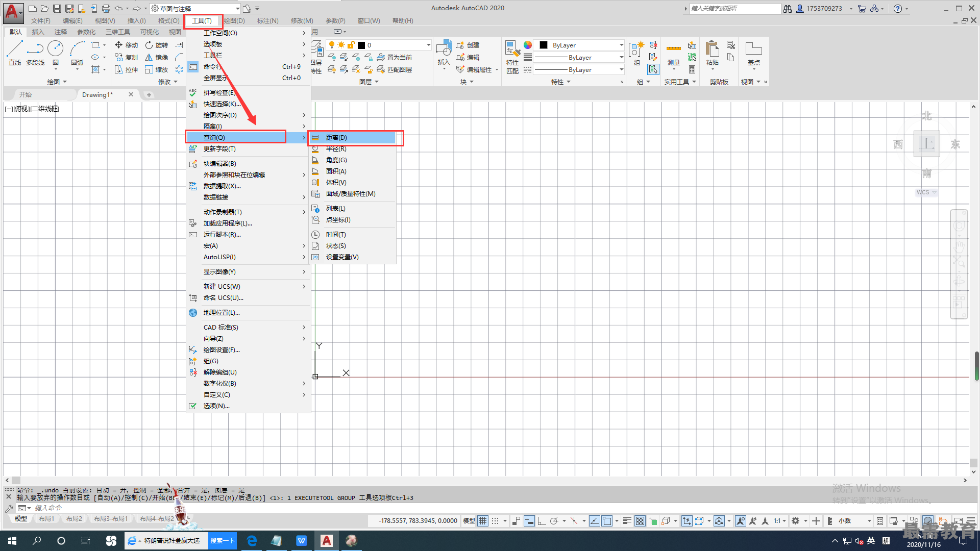
Task: Click the search box 键入关键字或短语
Action: coord(735,8)
